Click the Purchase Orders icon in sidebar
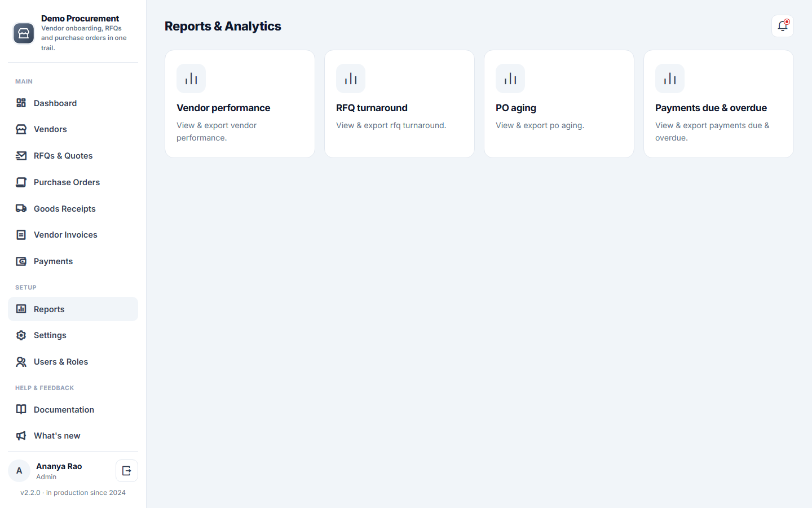 21,182
